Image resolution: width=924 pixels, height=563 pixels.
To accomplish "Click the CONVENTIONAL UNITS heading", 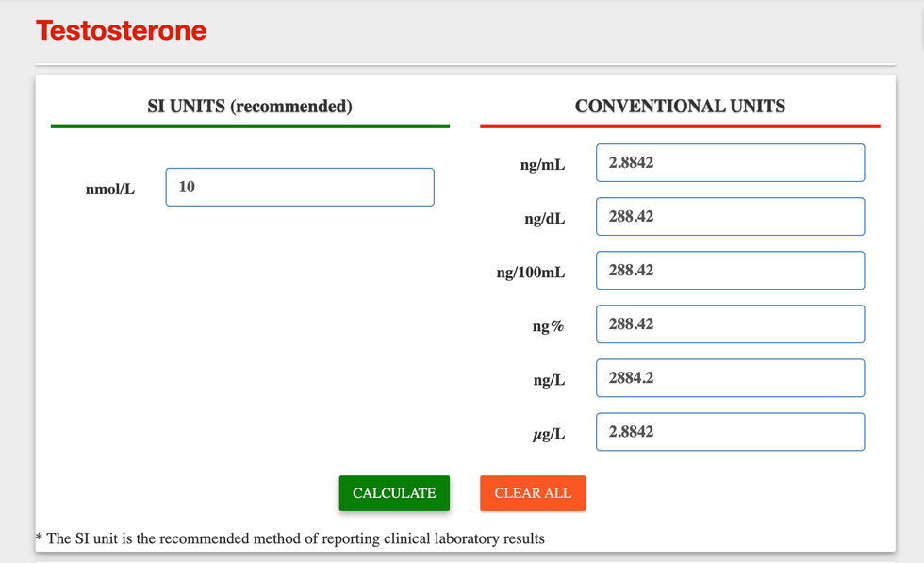I will pyautogui.click(x=680, y=107).
